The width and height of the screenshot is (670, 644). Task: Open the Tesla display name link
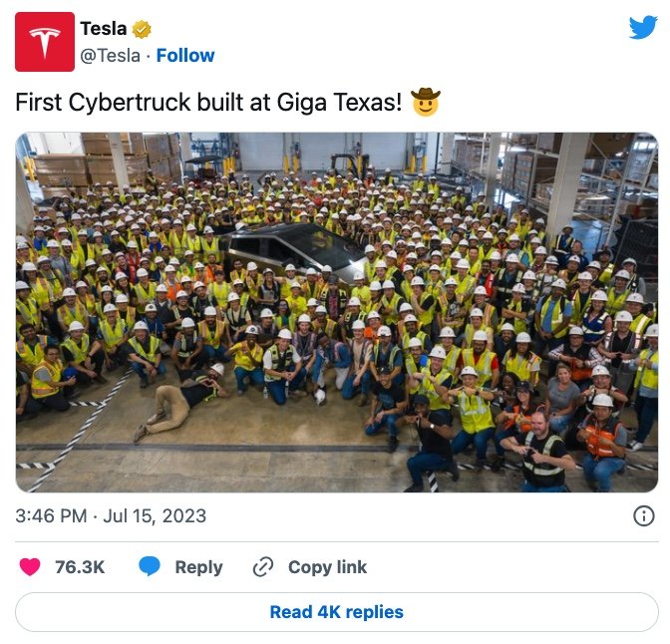click(x=104, y=29)
